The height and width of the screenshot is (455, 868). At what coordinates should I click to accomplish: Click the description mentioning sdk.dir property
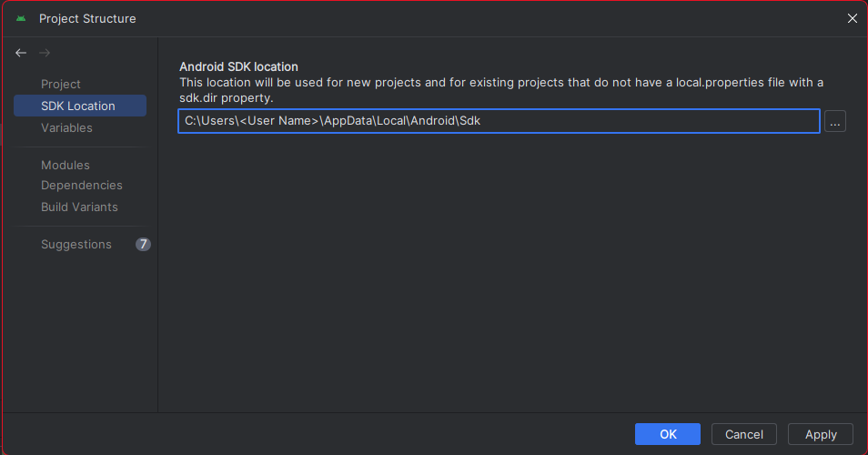click(501, 90)
